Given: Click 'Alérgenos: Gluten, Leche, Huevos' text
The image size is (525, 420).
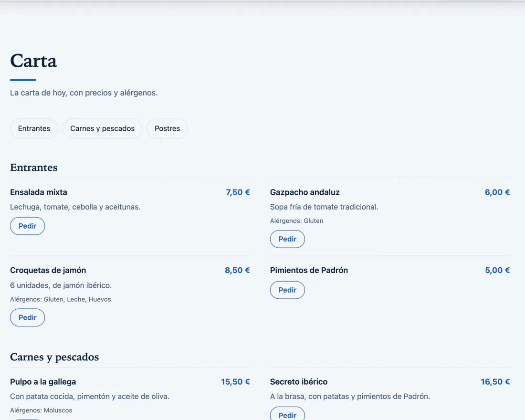Looking at the screenshot, I should click(60, 299).
